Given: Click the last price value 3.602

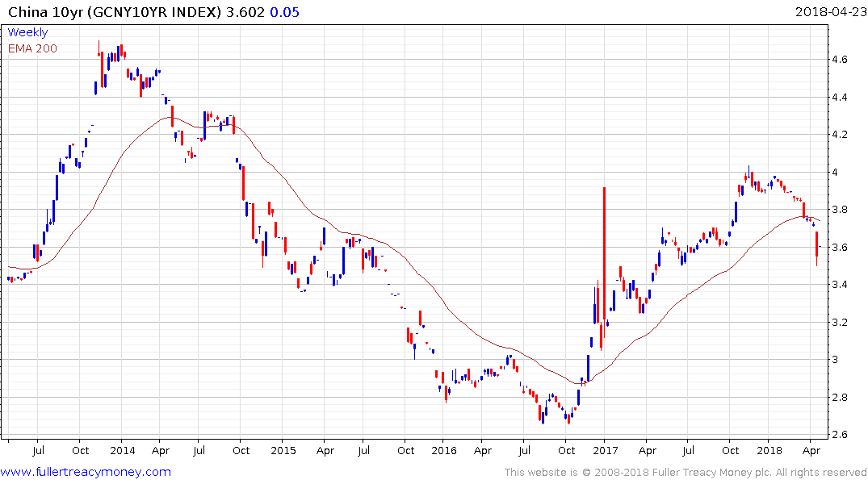Looking at the screenshot, I should point(245,12).
